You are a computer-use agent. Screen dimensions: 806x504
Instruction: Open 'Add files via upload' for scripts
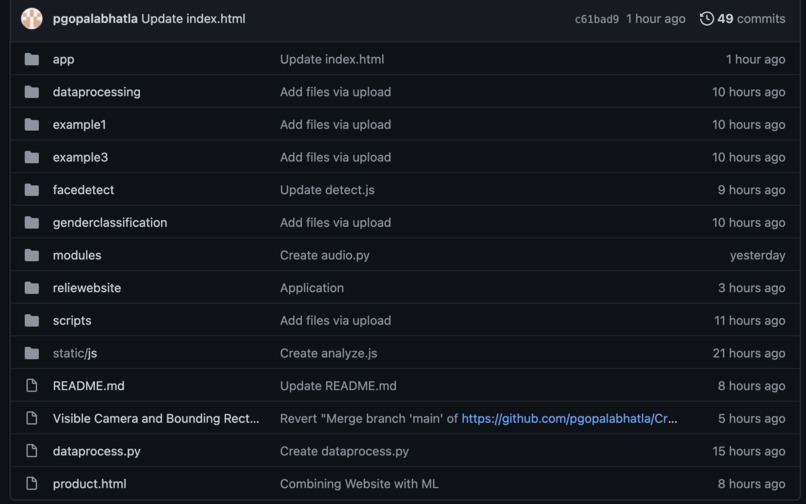tap(335, 320)
